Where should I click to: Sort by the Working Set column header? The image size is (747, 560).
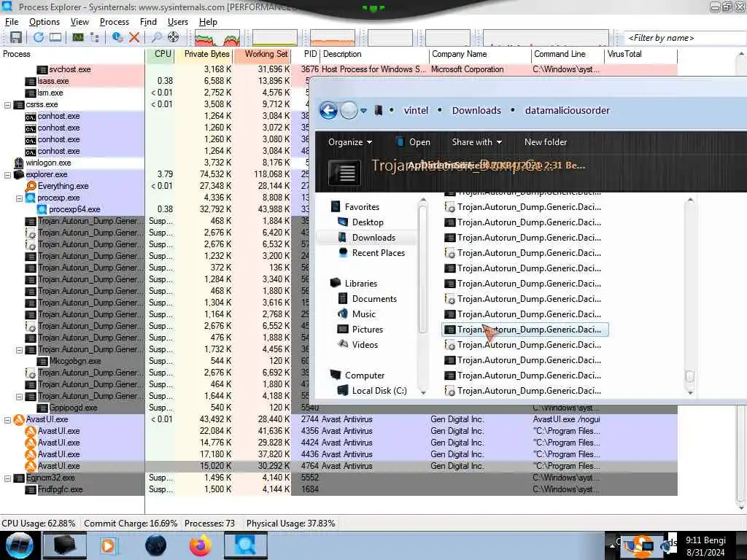coord(263,54)
